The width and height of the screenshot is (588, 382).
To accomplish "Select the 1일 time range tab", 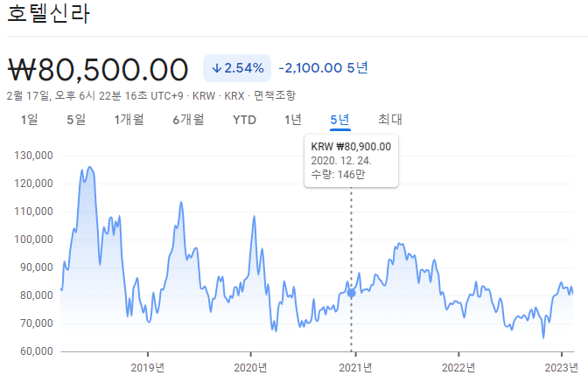I will (x=29, y=120).
